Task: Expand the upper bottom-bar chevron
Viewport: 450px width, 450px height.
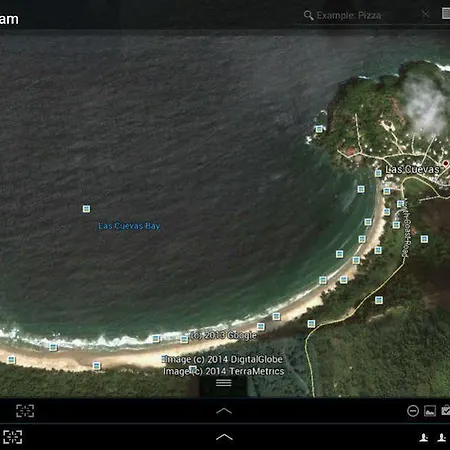Action: (x=224, y=411)
